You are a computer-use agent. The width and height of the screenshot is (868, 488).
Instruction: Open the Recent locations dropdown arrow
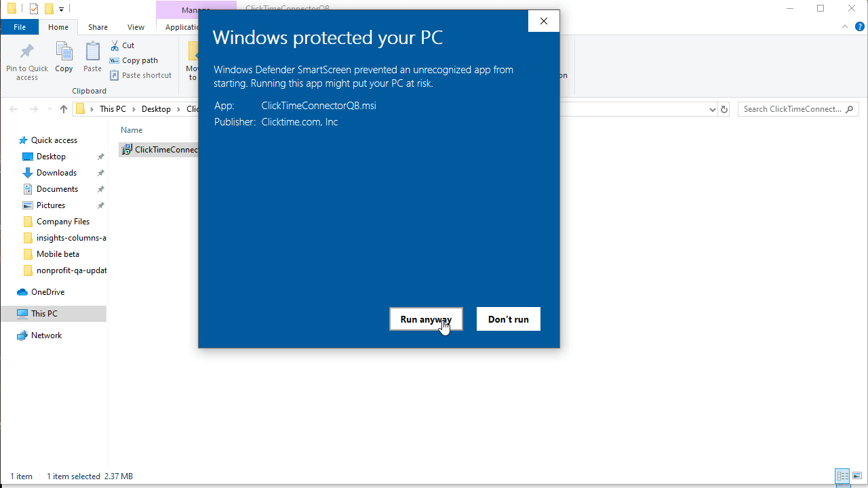click(50, 109)
